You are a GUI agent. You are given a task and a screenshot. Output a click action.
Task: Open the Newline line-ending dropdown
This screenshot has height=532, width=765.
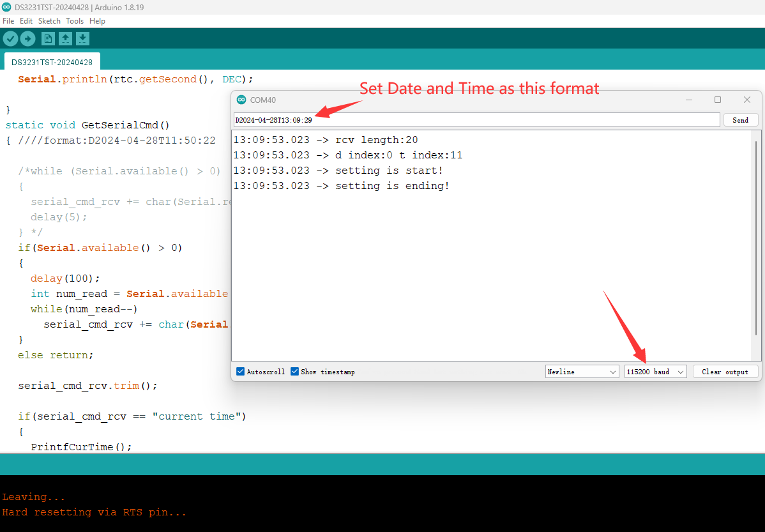pyautogui.click(x=582, y=372)
